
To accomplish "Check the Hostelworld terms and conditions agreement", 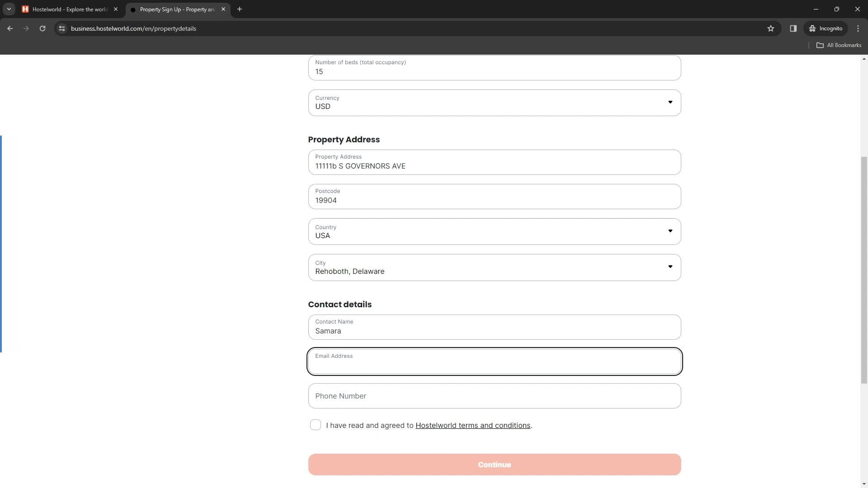I will pyautogui.click(x=316, y=425).
